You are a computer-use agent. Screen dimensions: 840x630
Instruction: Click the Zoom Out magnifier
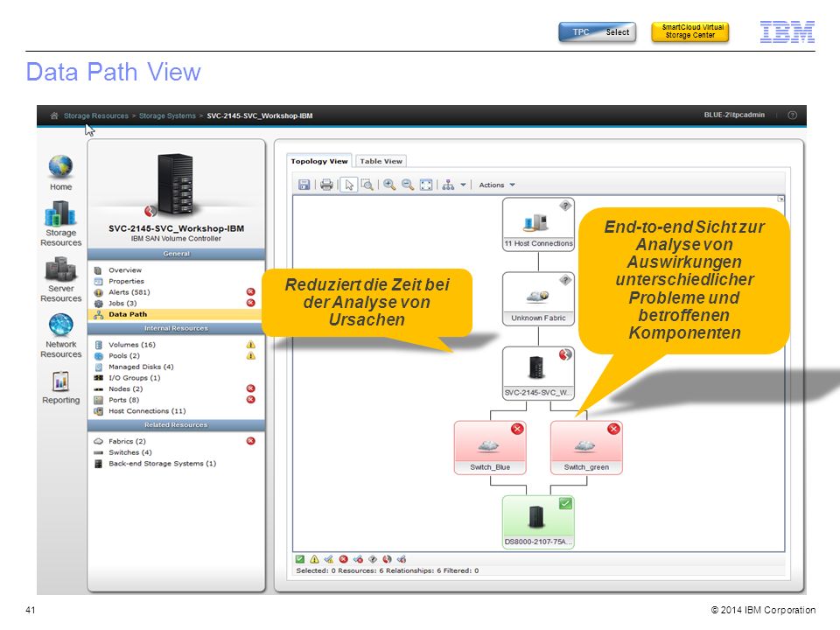pyautogui.click(x=408, y=185)
